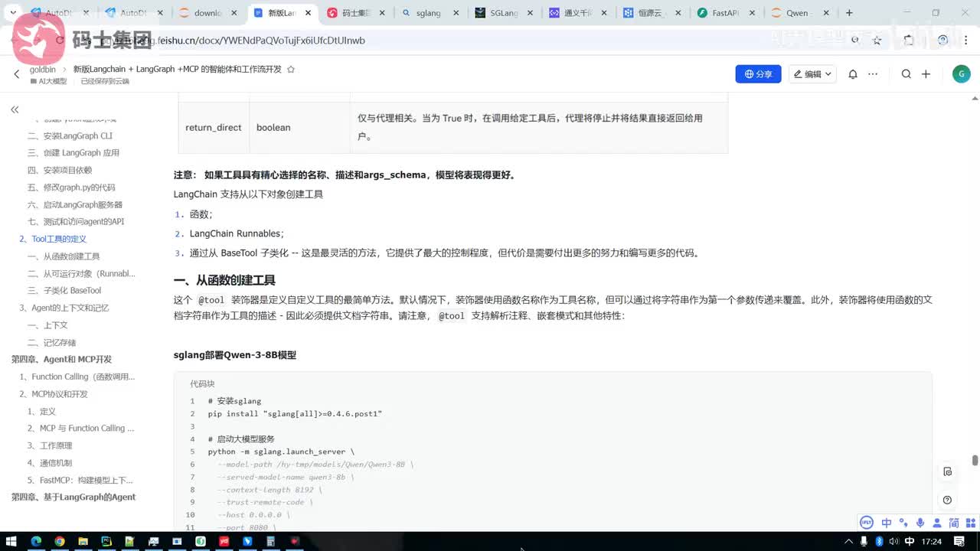This screenshot has width=980, height=551.
Task: Click the floating document panel icon
Action: coord(948,471)
